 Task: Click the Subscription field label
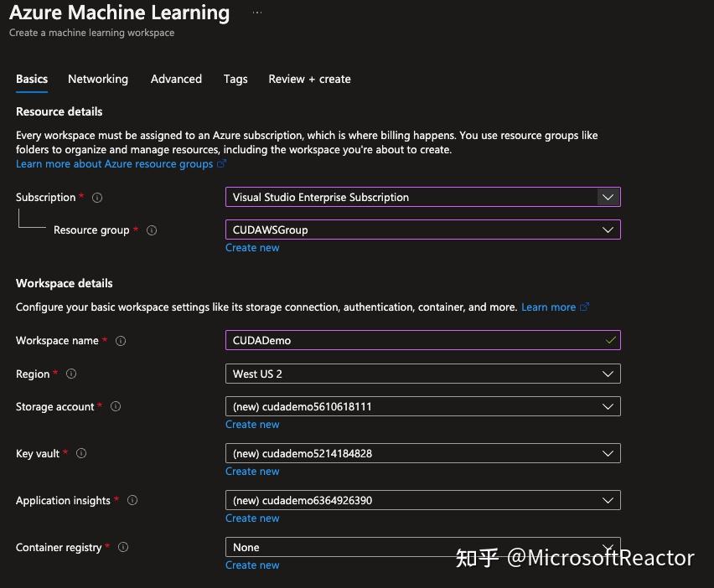click(45, 197)
